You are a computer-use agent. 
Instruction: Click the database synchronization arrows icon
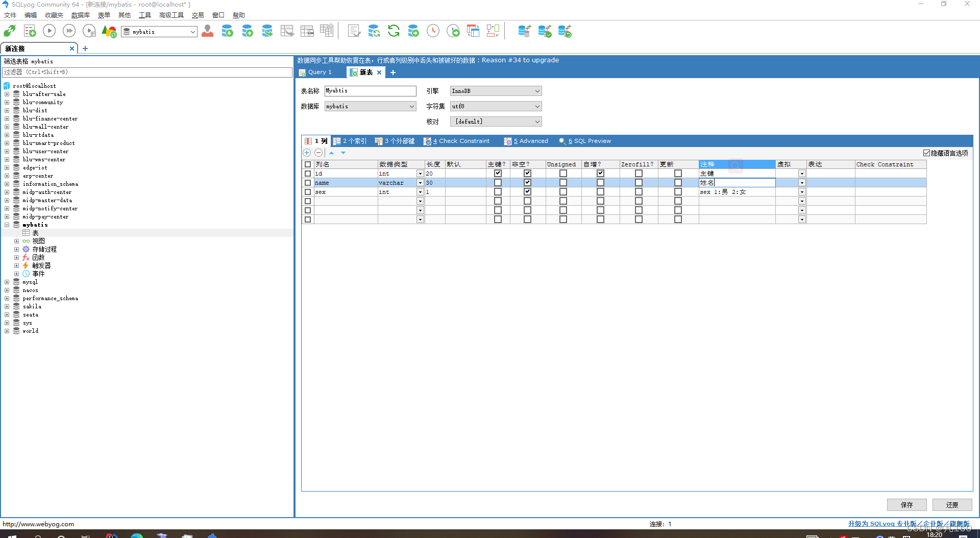(x=374, y=31)
